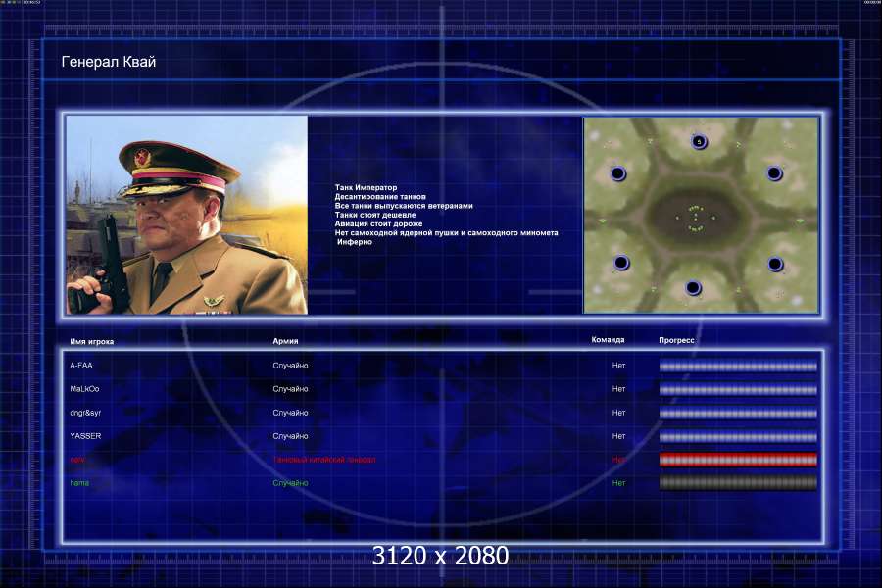Pick the lower-right start marker on minimap

point(775,264)
